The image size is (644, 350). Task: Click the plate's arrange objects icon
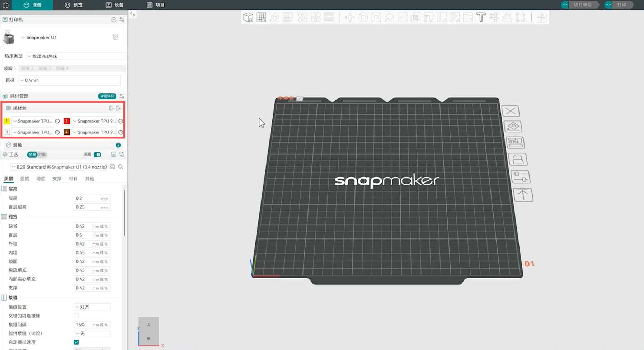tap(516, 143)
